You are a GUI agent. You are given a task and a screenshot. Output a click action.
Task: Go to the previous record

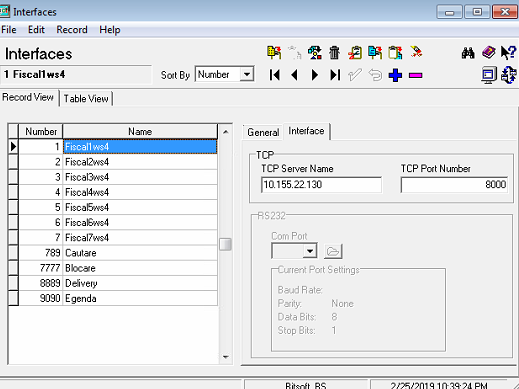point(294,75)
